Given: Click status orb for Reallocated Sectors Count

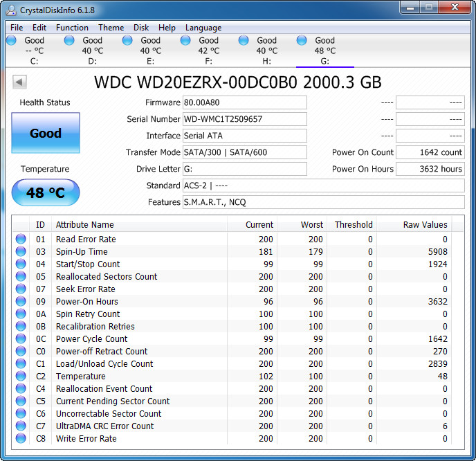Looking at the screenshot, I should (21, 276).
